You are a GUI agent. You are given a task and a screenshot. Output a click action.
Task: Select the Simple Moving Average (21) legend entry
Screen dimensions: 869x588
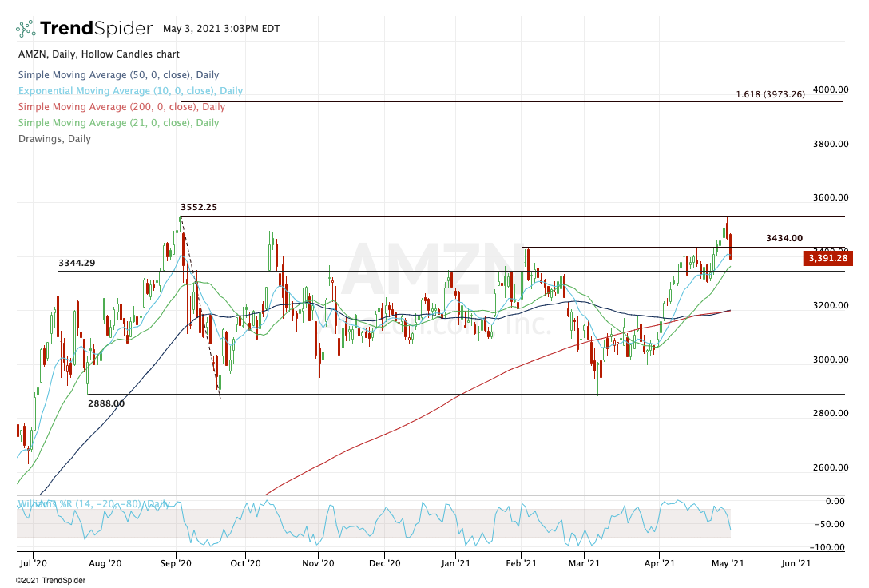(x=118, y=123)
